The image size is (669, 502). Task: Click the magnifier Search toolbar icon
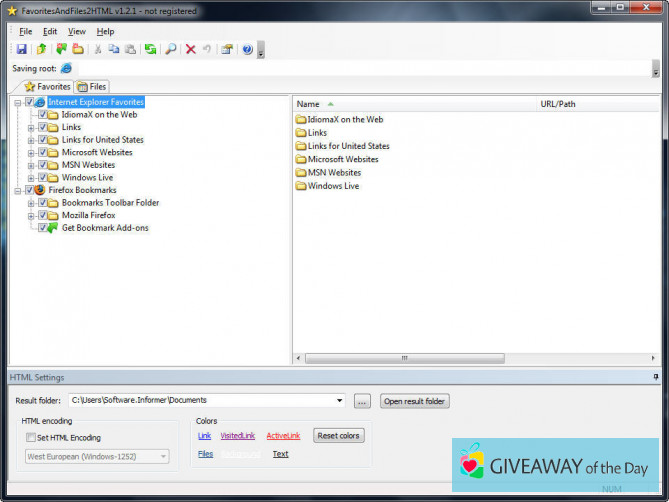click(171, 49)
